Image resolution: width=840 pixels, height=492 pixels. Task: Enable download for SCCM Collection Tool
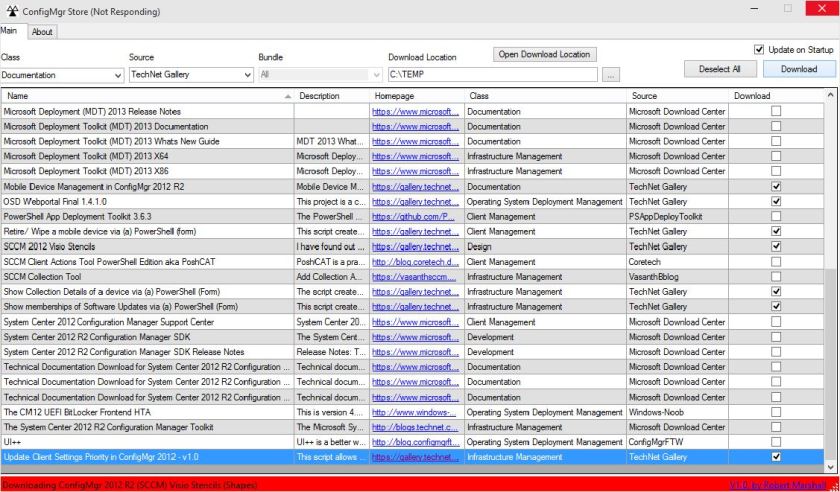[x=776, y=276]
